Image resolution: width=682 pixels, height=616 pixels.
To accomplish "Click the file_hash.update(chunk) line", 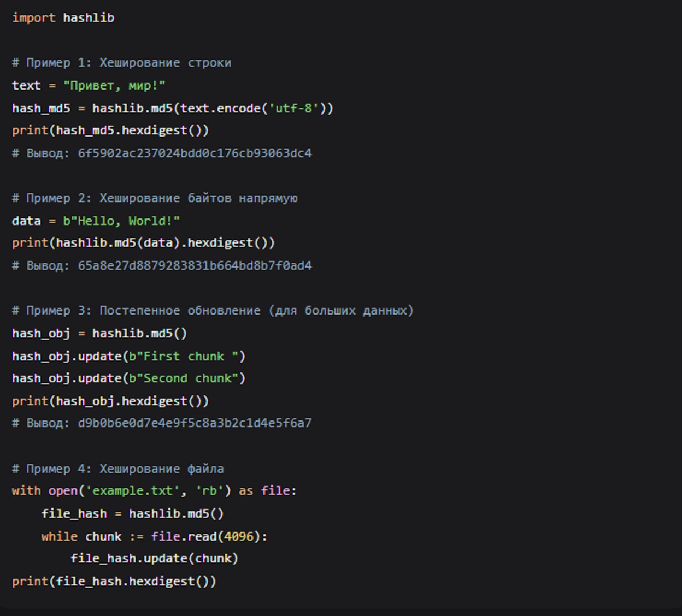I will [x=154, y=559].
